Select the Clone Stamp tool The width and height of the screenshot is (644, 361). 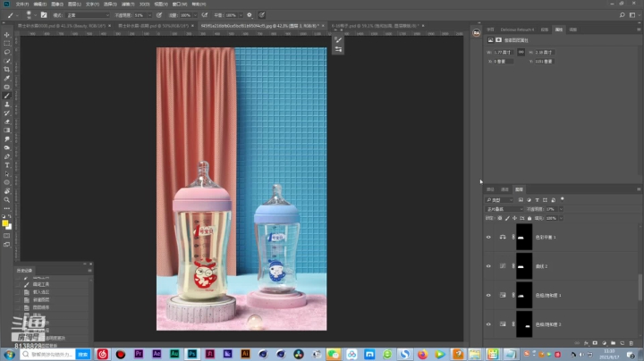(x=7, y=105)
